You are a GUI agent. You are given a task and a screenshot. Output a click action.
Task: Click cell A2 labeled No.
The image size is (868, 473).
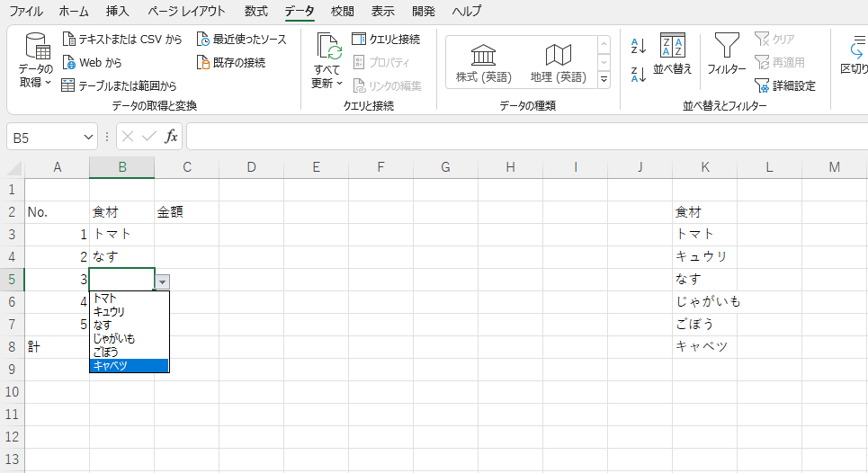[57, 212]
